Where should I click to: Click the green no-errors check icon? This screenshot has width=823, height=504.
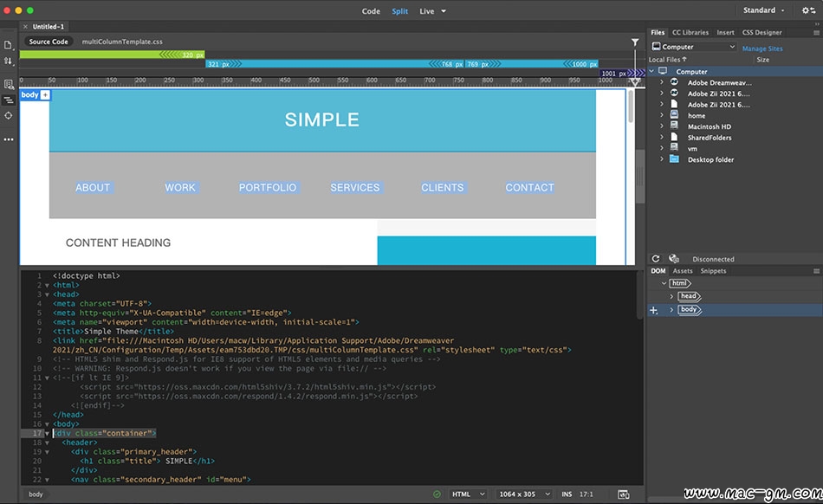coord(437,494)
